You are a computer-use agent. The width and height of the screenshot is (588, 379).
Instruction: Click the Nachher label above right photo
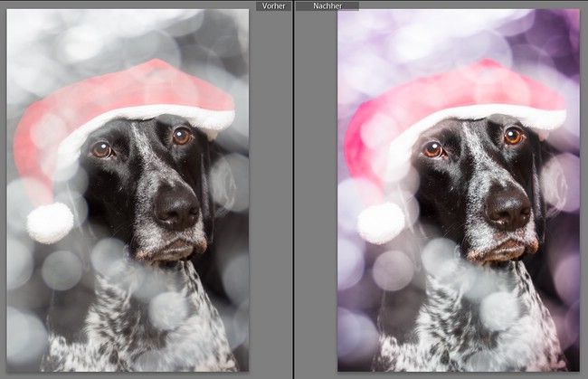327,6
